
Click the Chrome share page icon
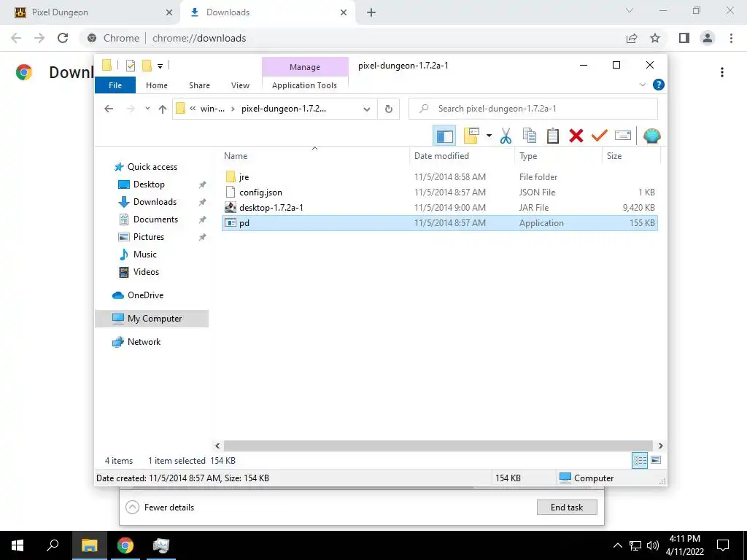632,38
